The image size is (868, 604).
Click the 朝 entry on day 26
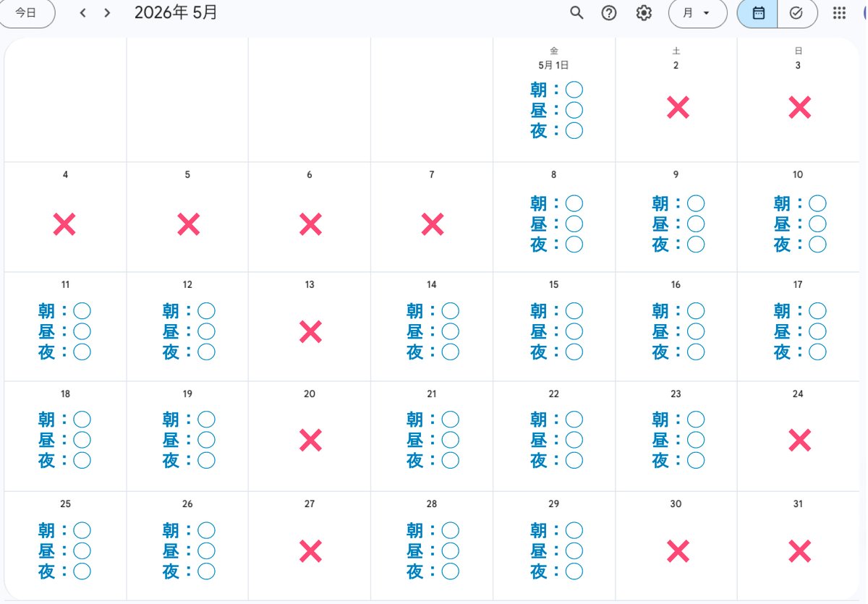(x=189, y=531)
